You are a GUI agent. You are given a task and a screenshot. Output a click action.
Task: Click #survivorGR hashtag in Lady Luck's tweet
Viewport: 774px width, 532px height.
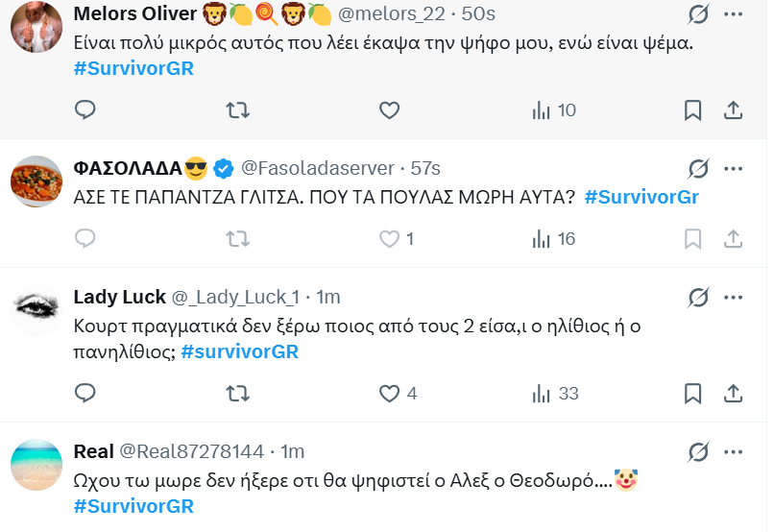[x=239, y=351]
